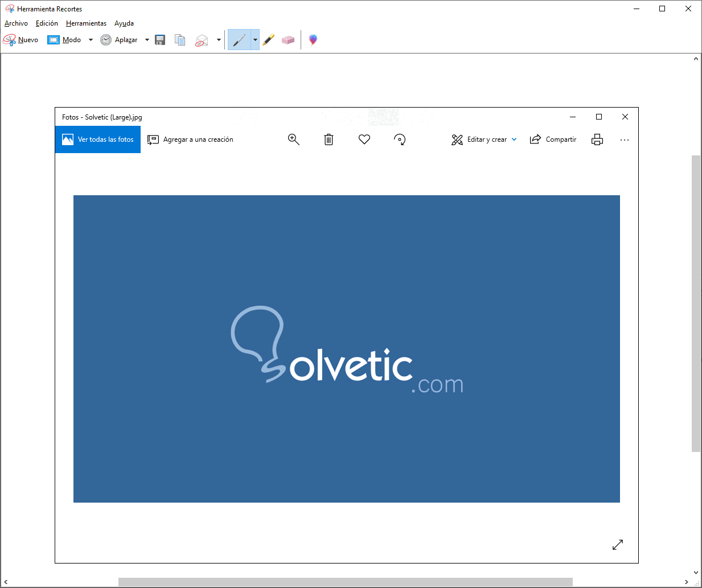Image resolution: width=702 pixels, height=588 pixels.
Task: Click the full screen arrows icon in Fotos
Action: pyautogui.click(x=618, y=545)
